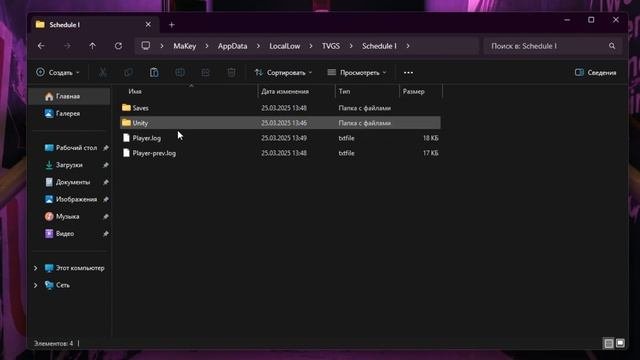Click the Delete trash toolbar icon
Viewport: 640px width, 360px height.
pyautogui.click(x=231, y=73)
